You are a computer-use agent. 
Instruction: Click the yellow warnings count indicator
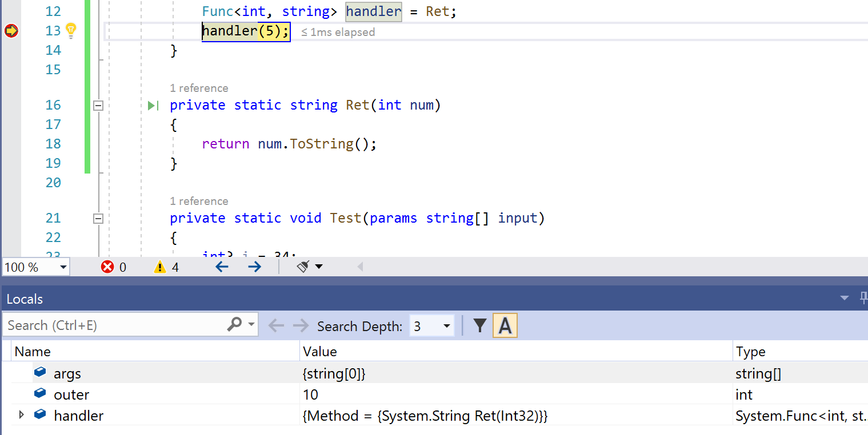[167, 267]
